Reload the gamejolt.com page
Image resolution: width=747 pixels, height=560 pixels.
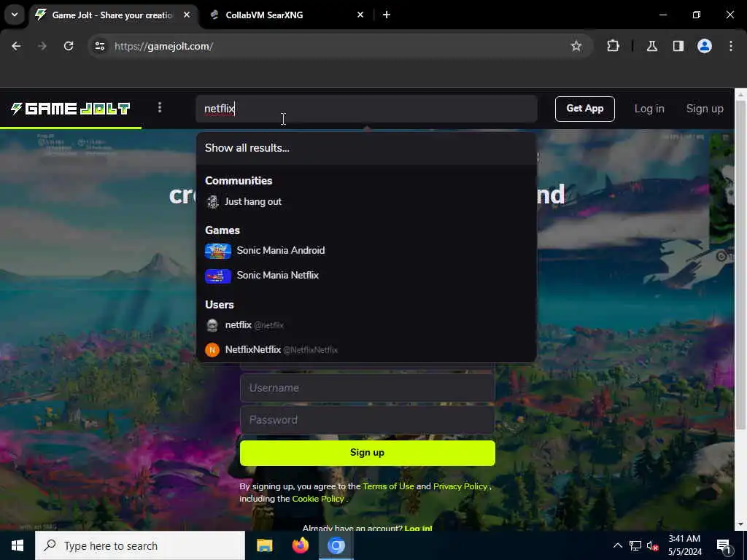(x=69, y=46)
